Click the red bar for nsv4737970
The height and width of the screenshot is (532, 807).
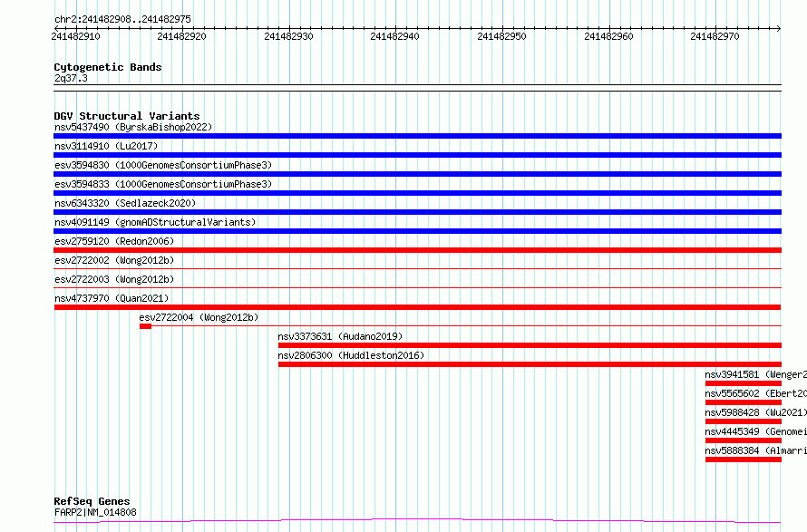click(417, 307)
